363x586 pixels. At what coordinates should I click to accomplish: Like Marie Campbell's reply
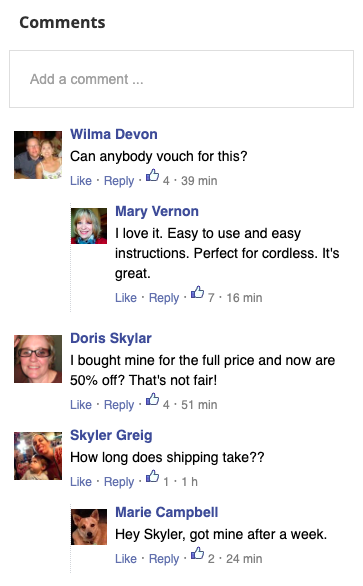(126, 559)
